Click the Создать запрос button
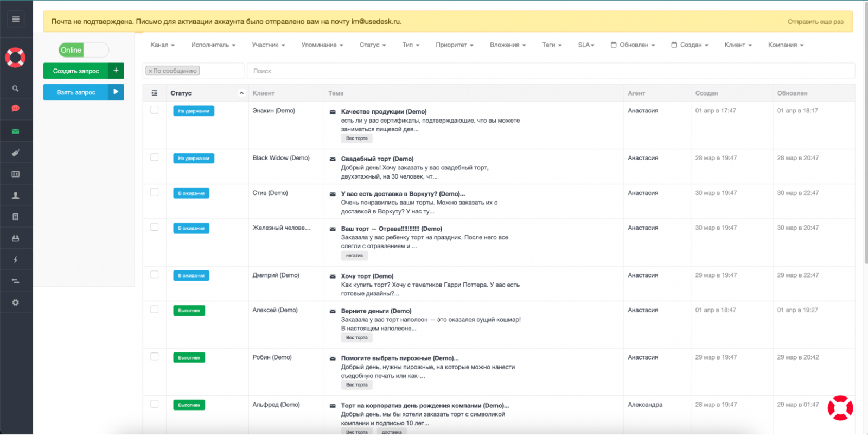 [x=76, y=71]
